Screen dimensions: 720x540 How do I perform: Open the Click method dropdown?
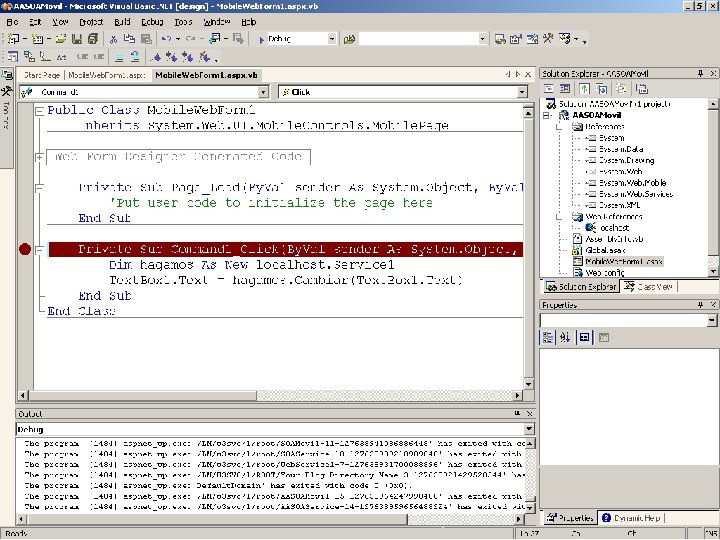[x=520, y=92]
